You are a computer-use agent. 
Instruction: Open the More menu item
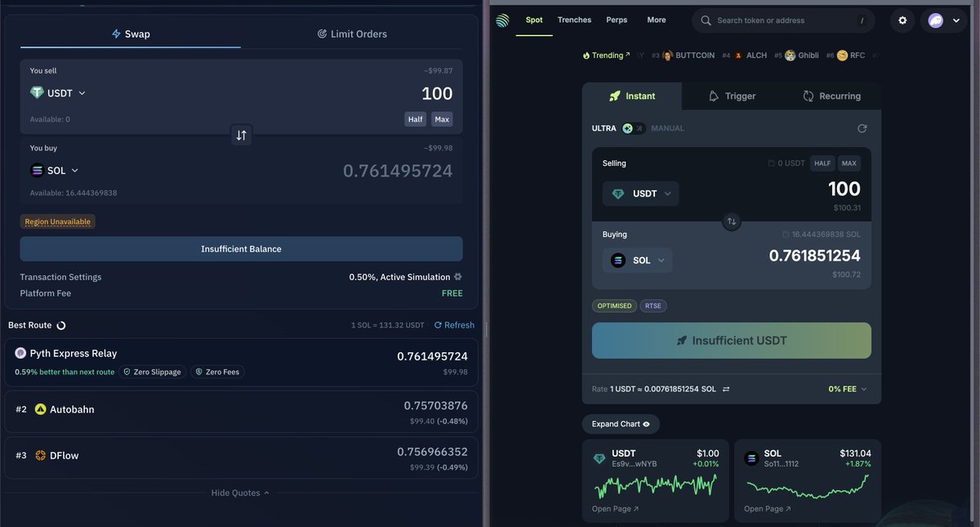(657, 20)
